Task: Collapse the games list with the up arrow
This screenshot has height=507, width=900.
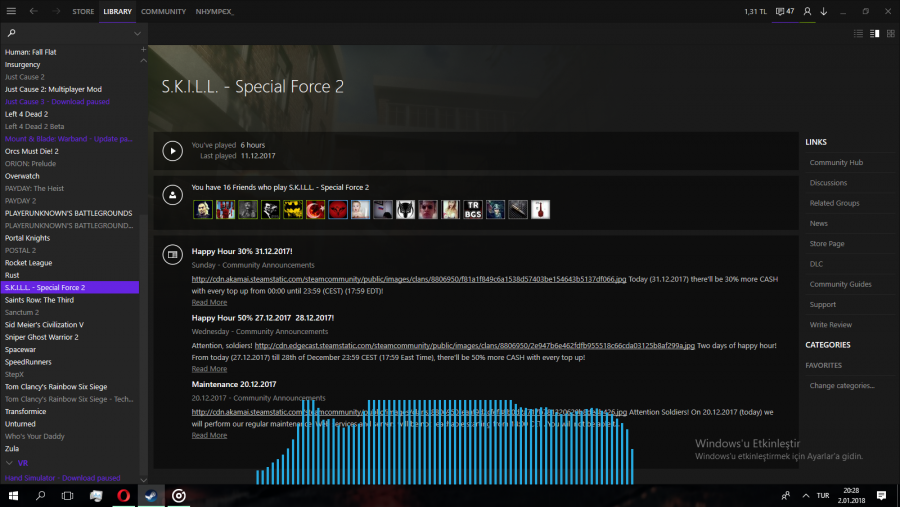Action: [x=143, y=60]
